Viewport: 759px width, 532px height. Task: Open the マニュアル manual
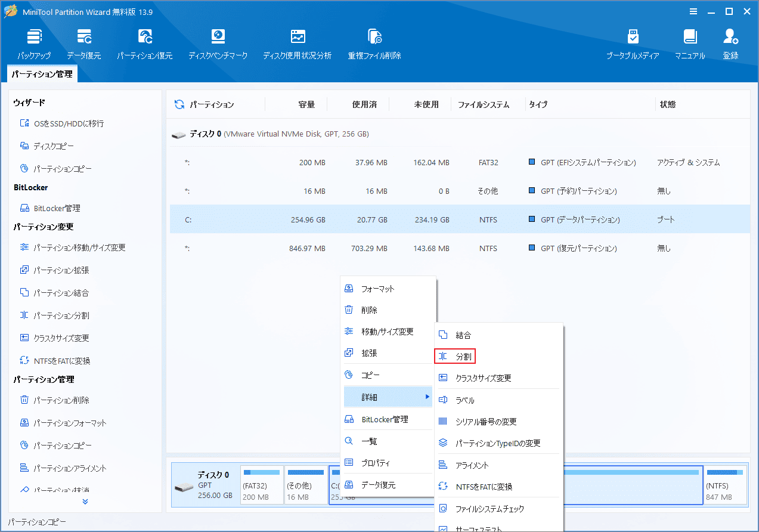(x=690, y=44)
